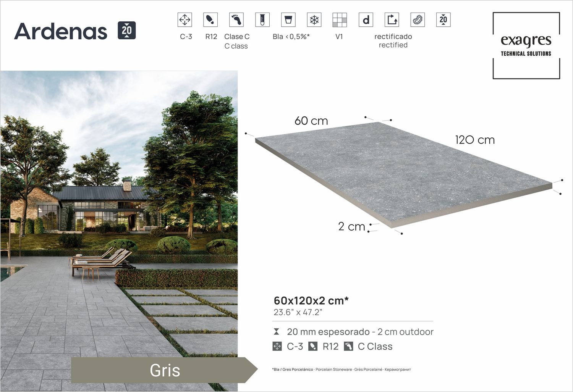Click the V1 shade variation grid icon
Image resolution: width=573 pixels, height=392 pixels.
click(340, 20)
